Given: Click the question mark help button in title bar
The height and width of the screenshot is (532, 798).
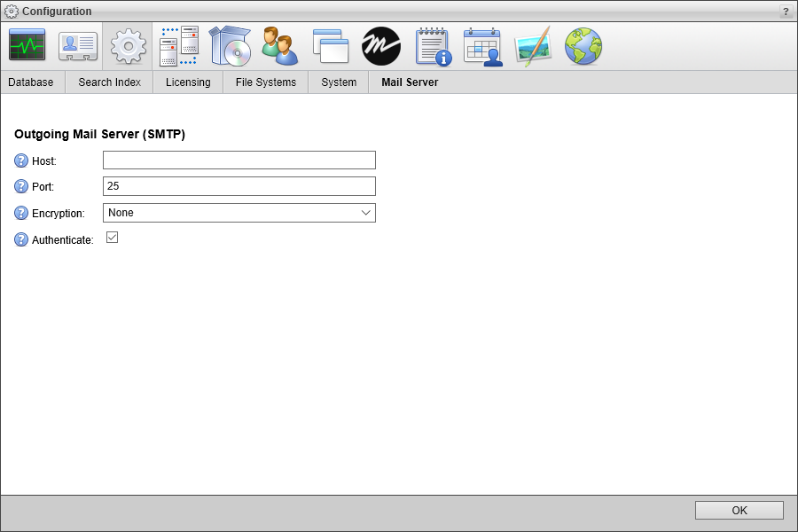Looking at the screenshot, I should pos(786,12).
